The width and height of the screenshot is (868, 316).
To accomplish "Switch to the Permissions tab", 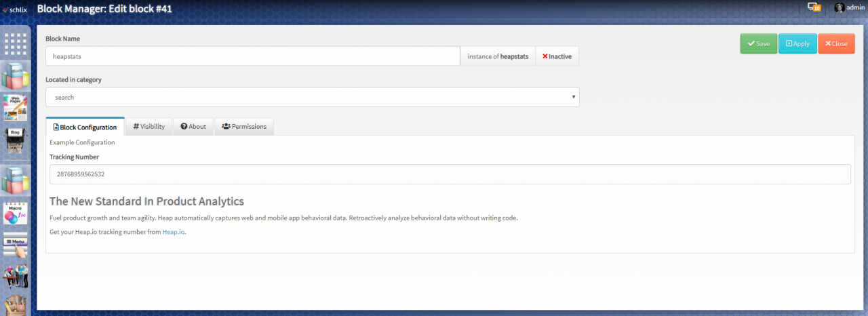I will (244, 127).
